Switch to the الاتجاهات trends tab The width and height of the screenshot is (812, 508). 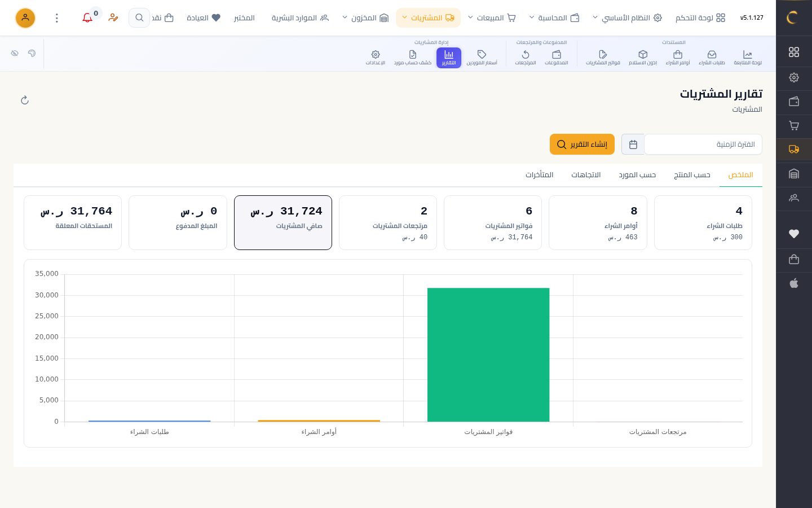[586, 175]
